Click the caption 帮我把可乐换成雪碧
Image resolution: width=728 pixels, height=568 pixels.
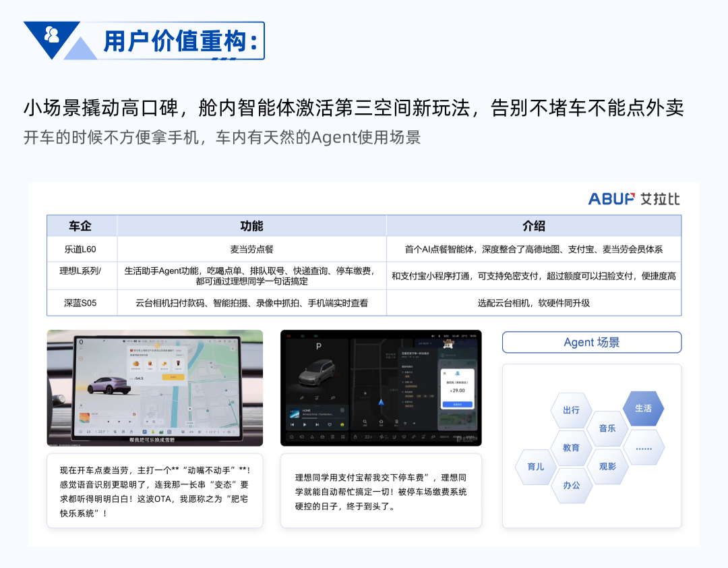(152, 440)
